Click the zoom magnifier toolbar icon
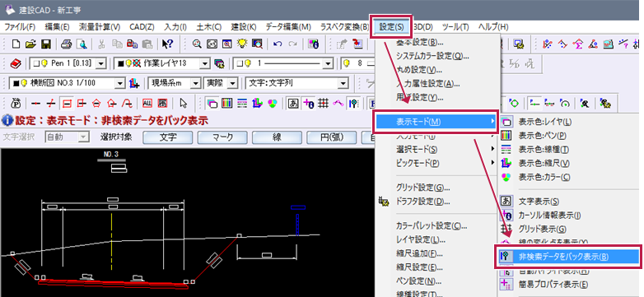Viewport: 644px width, 297px height. tap(197, 44)
